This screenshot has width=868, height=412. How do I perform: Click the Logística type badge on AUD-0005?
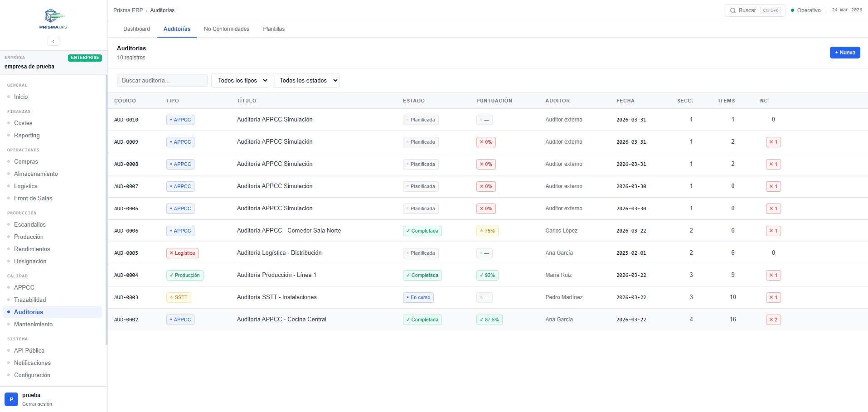pyautogui.click(x=182, y=253)
